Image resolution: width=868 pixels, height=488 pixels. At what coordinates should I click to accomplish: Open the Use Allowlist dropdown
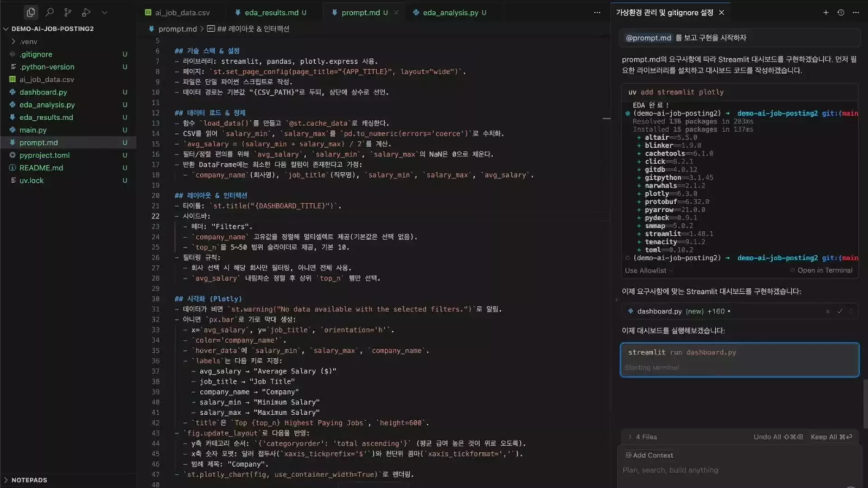[648, 271]
